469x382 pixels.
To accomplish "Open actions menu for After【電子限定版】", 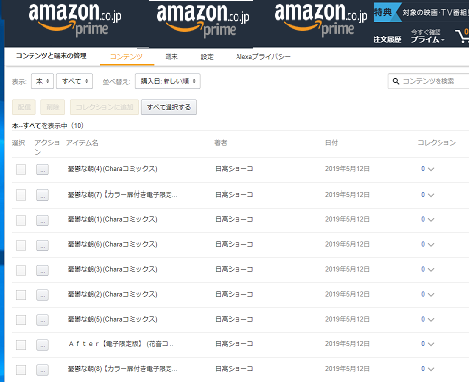I will (42, 345).
